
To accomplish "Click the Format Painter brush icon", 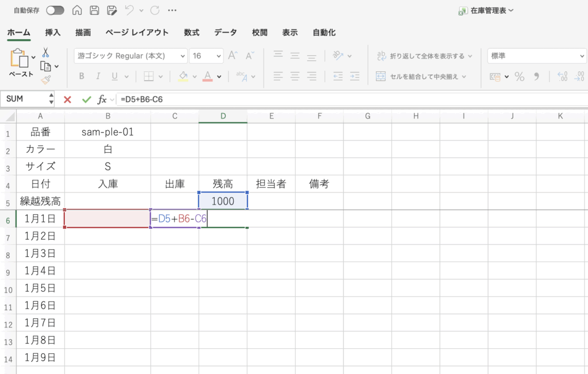I will point(45,79).
